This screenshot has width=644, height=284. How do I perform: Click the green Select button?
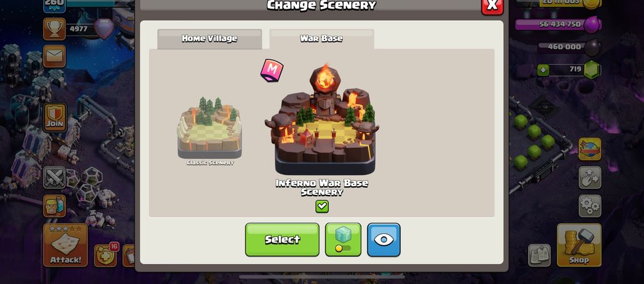[282, 239]
